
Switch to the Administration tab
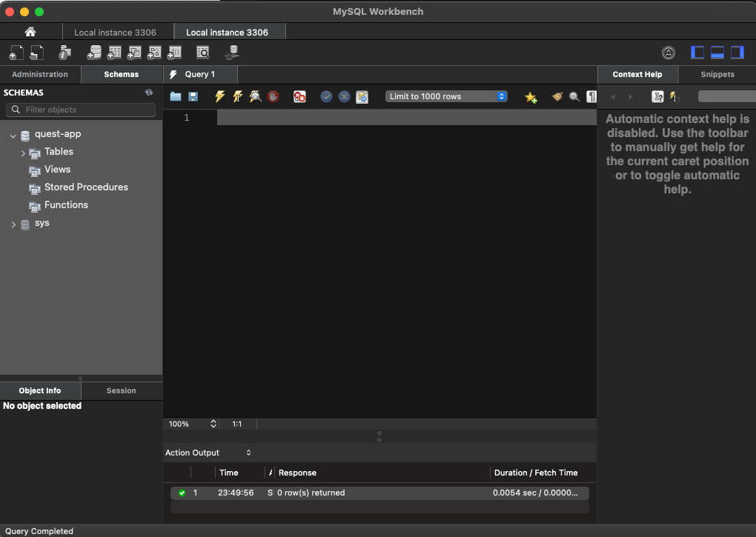pos(40,75)
